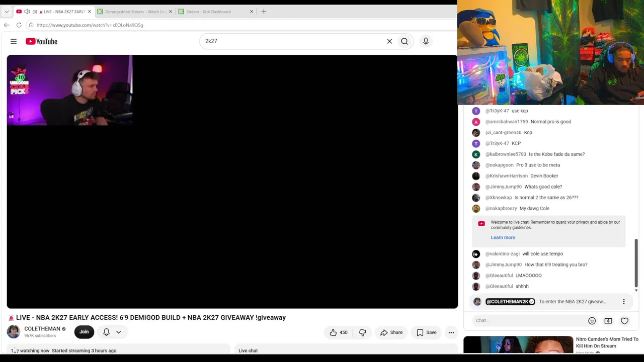The width and height of the screenshot is (644, 362).
Task: Open the emoji picker in chat
Action: coord(592,321)
